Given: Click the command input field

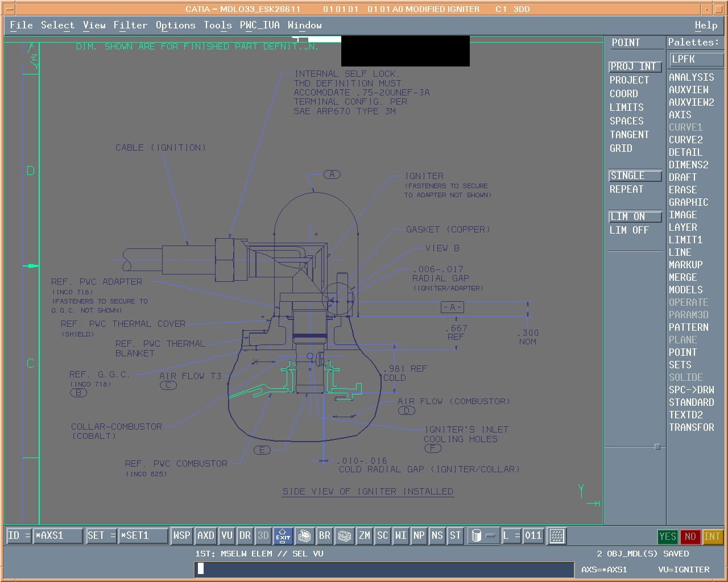Looking at the screenshot, I should [x=384, y=569].
